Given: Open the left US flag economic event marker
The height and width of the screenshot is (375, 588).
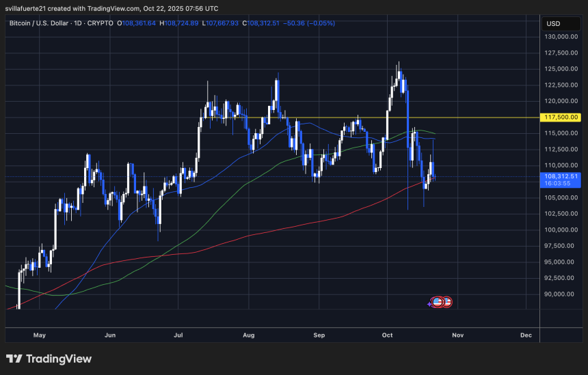Looking at the screenshot, I should 438,301.
